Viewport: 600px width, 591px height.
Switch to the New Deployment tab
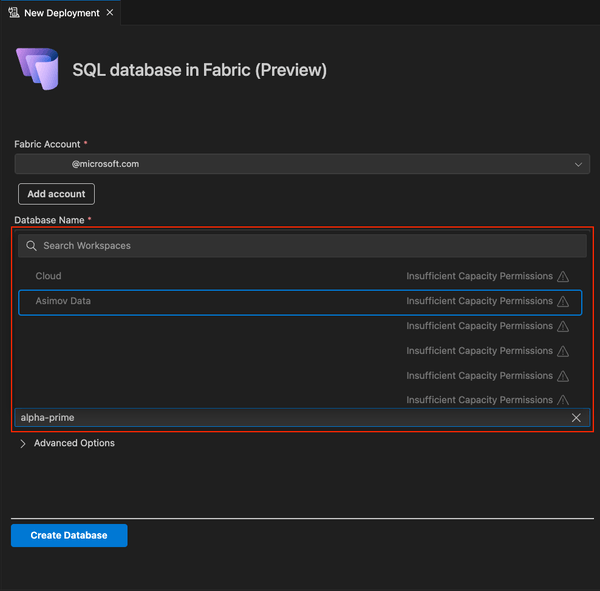(x=61, y=13)
